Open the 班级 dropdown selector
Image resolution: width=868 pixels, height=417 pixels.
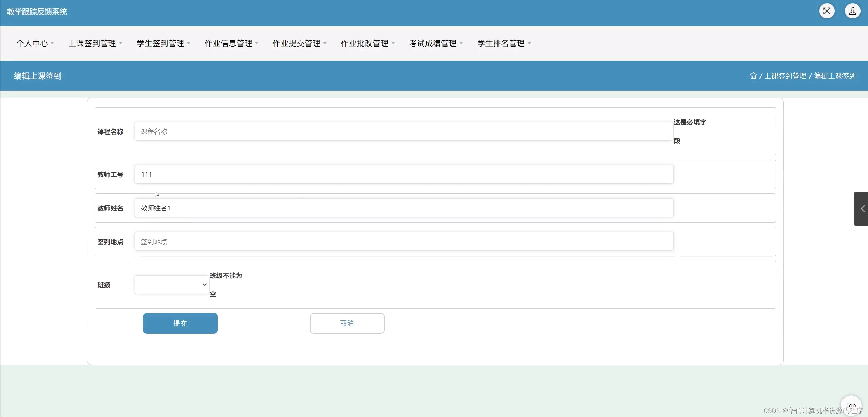click(172, 285)
